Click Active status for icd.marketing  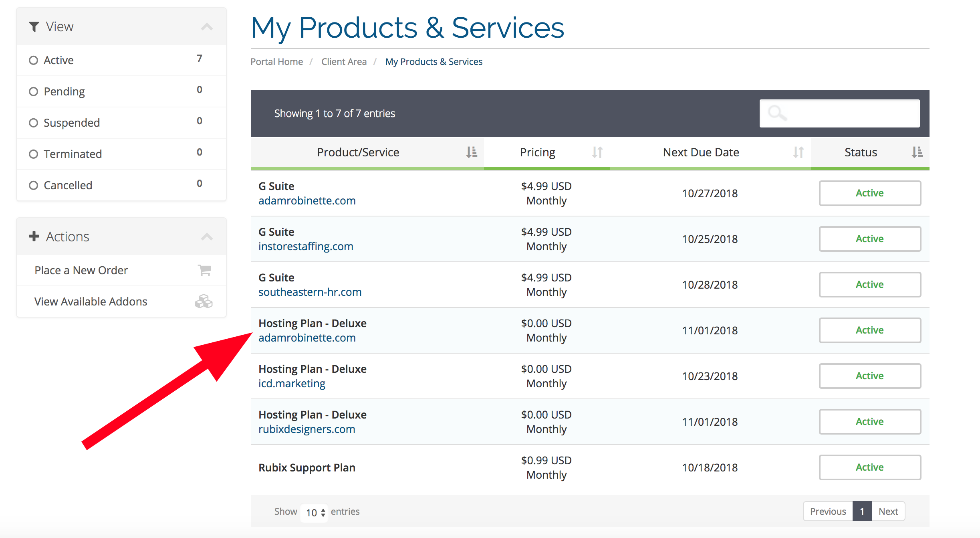(870, 376)
